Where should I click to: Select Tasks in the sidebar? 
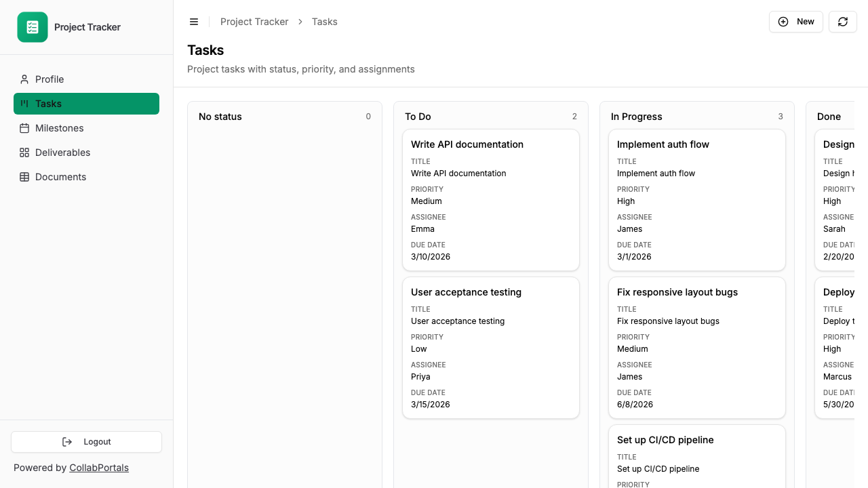pos(86,104)
